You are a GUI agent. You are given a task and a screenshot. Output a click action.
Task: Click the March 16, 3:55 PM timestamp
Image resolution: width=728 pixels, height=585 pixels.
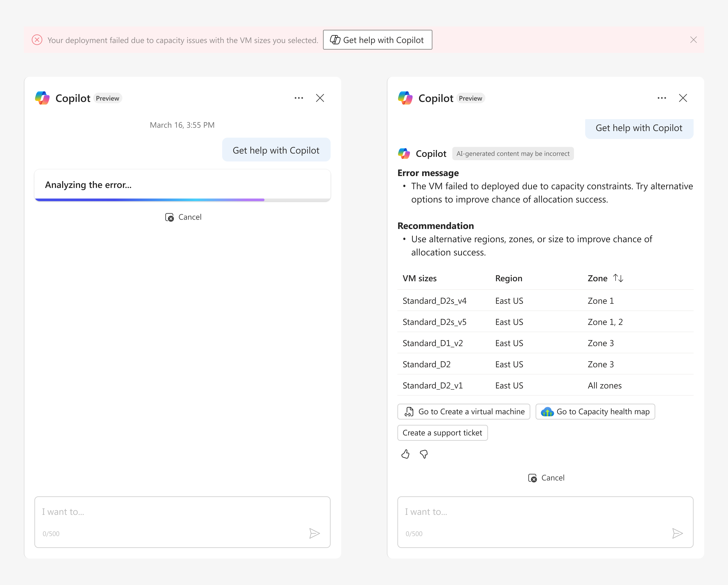[182, 125]
